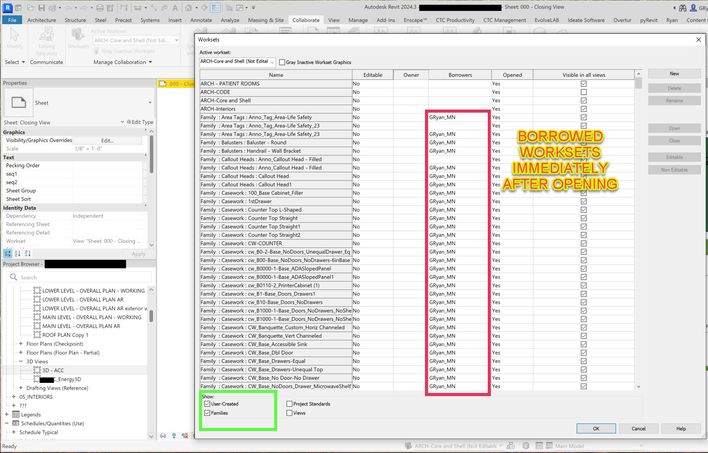The height and width of the screenshot is (453, 708).
Task: Toggle visibility checkbox for ARCH - PATIENT ROOMS
Action: (x=583, y=84)
